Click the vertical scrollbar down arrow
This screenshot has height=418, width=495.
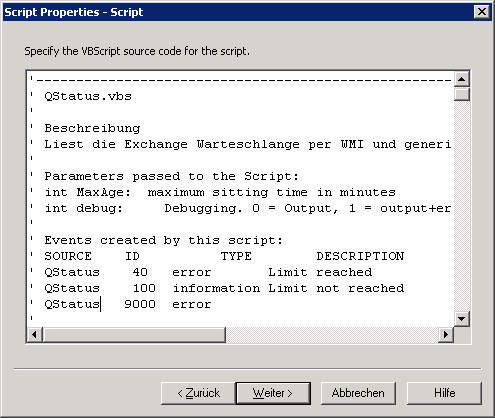tap(462, 319)
